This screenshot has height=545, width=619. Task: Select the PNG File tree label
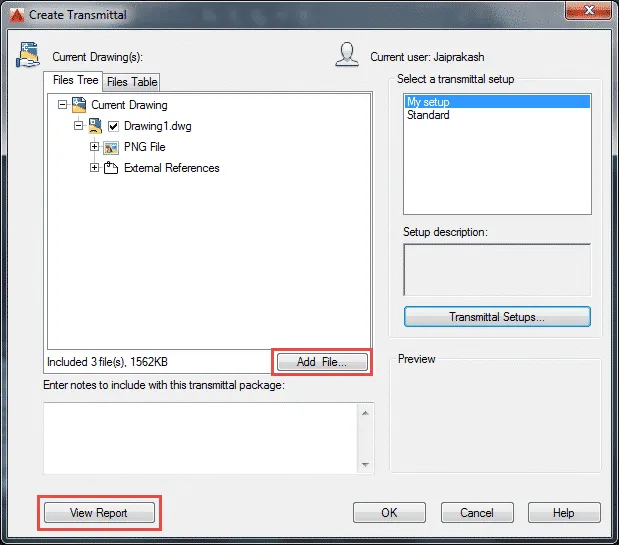pyautogui.click(x=144, y=147)
